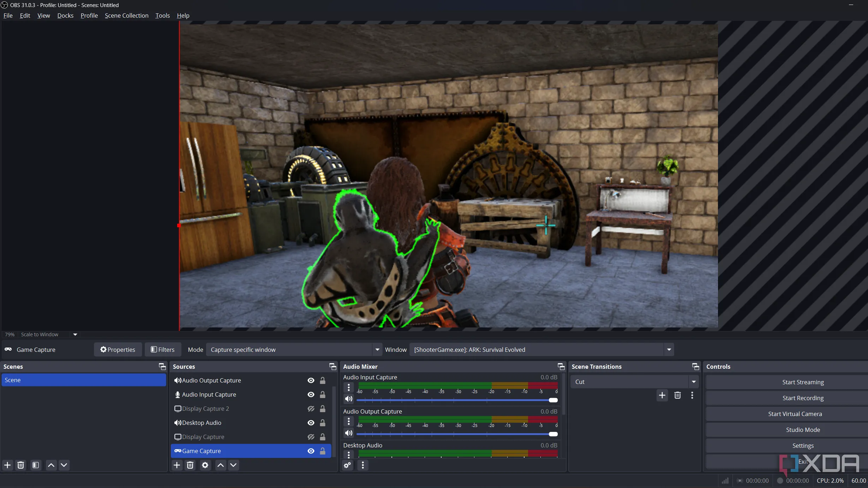Hide the Game Capture source
Screen dimensions: 868x488
(x=311, y=451)
